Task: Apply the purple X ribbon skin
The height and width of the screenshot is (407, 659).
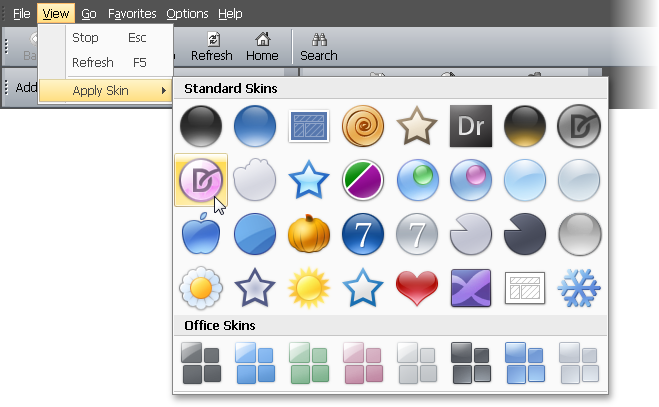Action: (471, 288)
